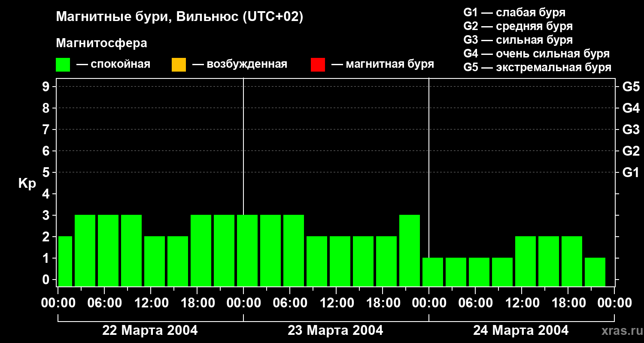Open the xras.ru watermark link

[x=619, y=331]
